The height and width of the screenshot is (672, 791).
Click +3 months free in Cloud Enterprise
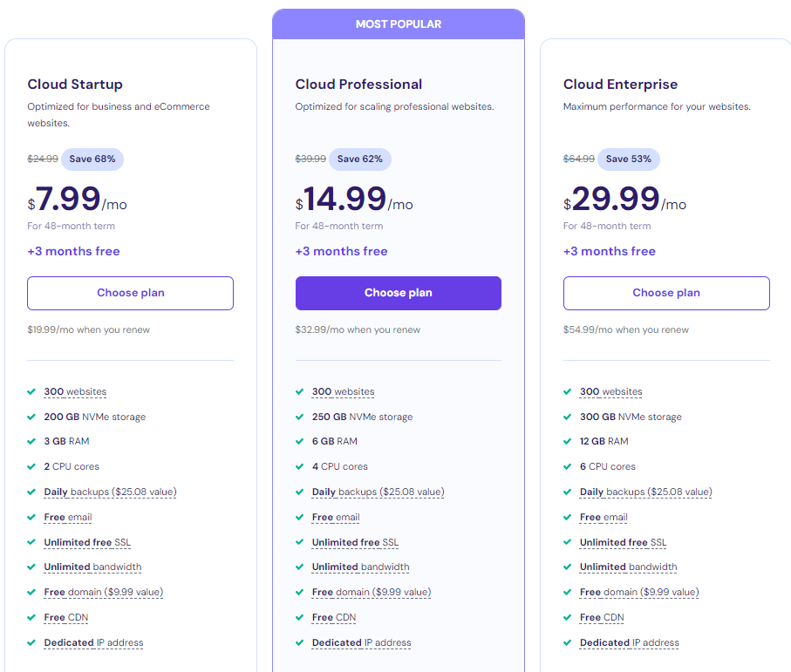point(610,251)
